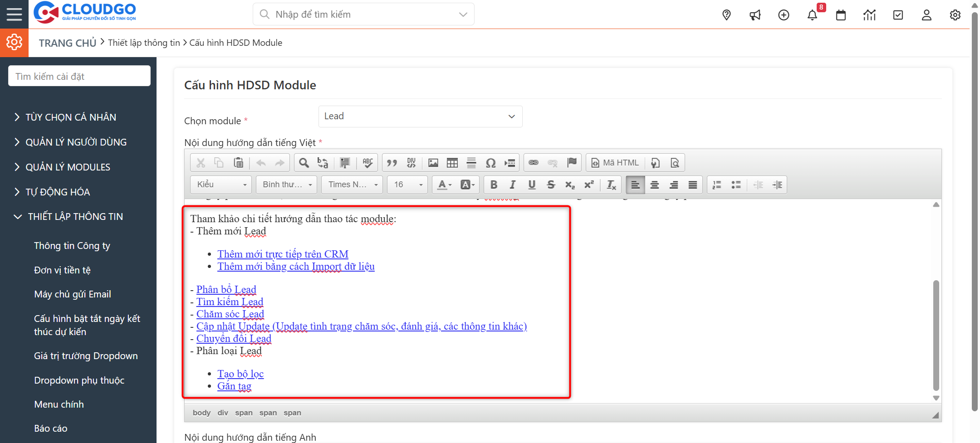The image size is (980, 443).
Task: Insert a blockquote in the content
Action: click(392, 162)
